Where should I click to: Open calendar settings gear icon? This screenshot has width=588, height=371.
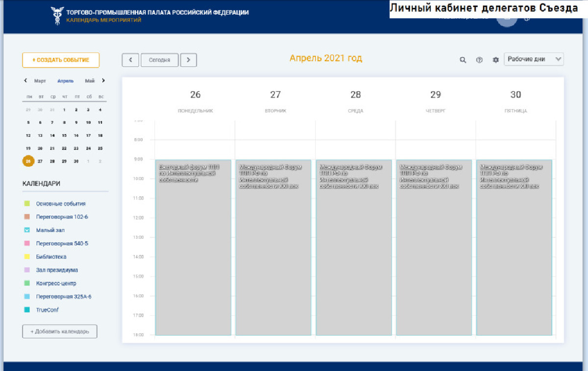(495, 60)
